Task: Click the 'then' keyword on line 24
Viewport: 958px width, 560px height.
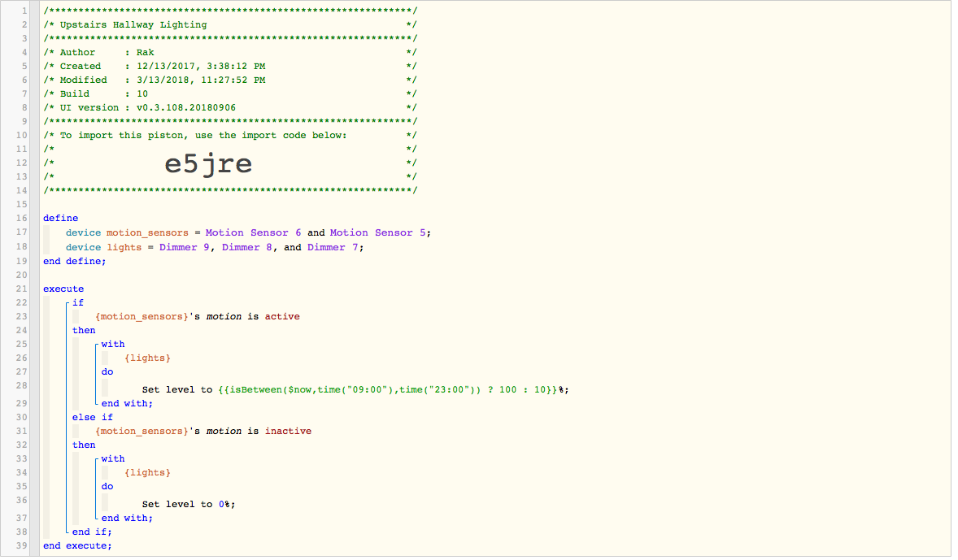Action: pyautogui.click(x=84, y=331)
